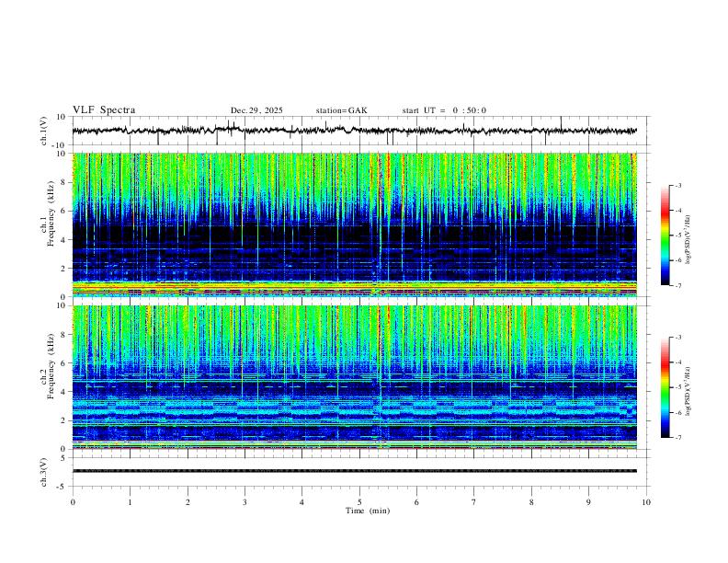Click the ch.2 color bar "log(PSD)" label

pyautogui.click(x=688, y=392)
